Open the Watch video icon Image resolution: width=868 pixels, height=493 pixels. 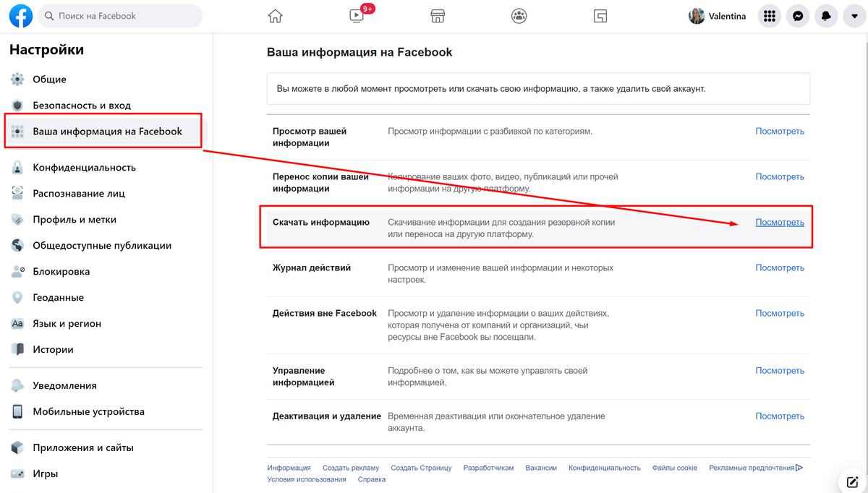(356, 16)
